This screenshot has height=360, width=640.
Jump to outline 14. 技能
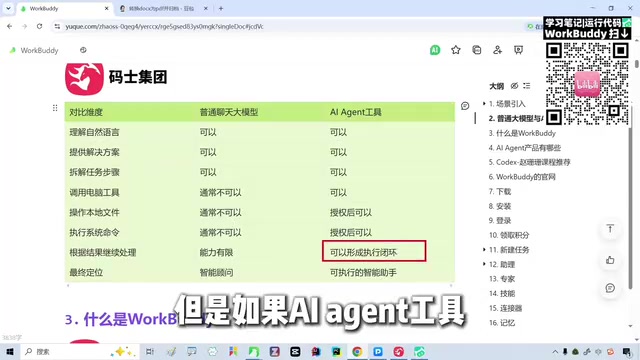tap(502, 293)
